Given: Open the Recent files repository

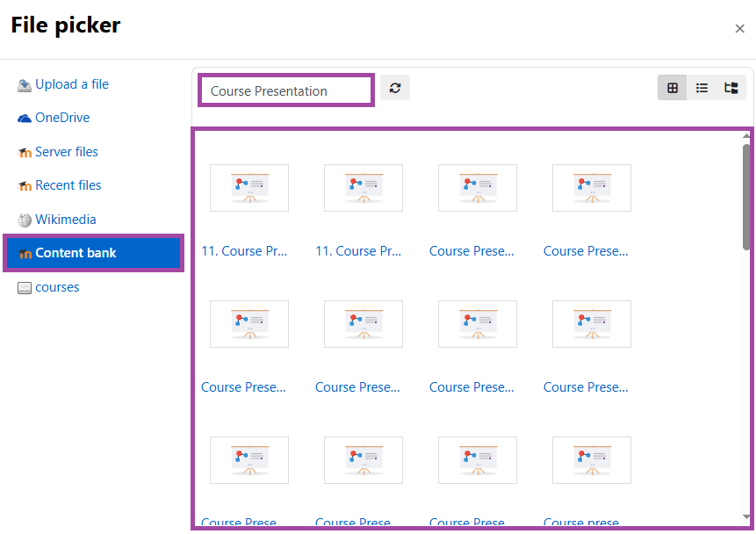Looking at the screenshot, I should (59, 185).
